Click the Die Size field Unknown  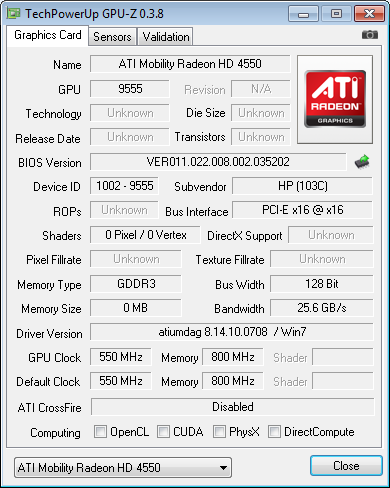[x=261, y=113]
